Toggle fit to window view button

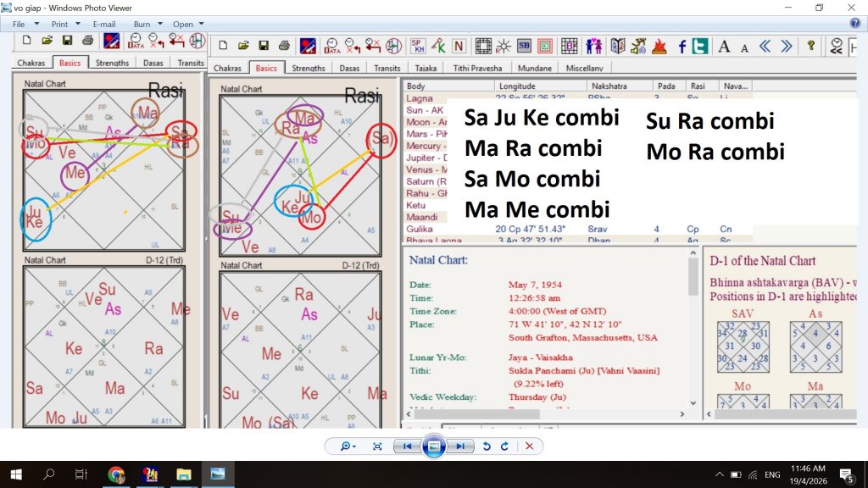coord(377,446)
